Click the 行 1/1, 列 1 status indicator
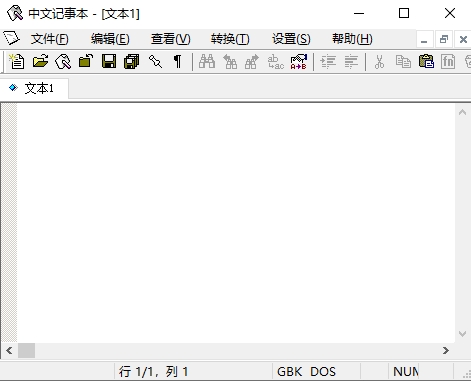The height and width of the screenshot is (381, 471). [154, 372]
